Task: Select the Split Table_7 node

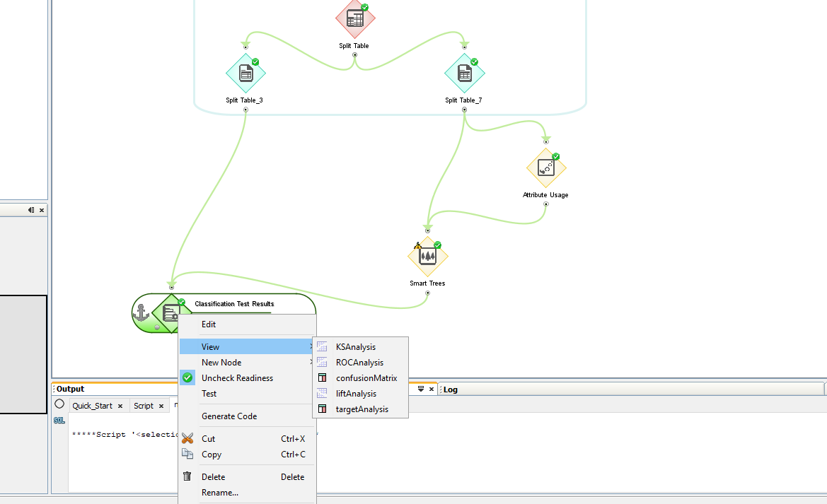Action: pos(464,74)
